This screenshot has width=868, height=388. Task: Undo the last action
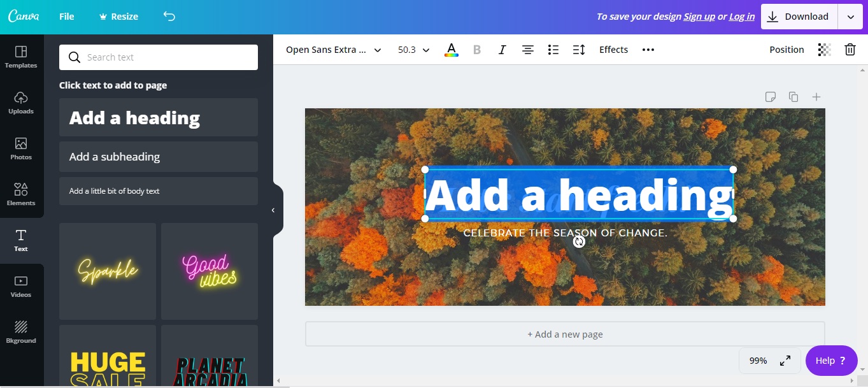click(x=169, y=17)
